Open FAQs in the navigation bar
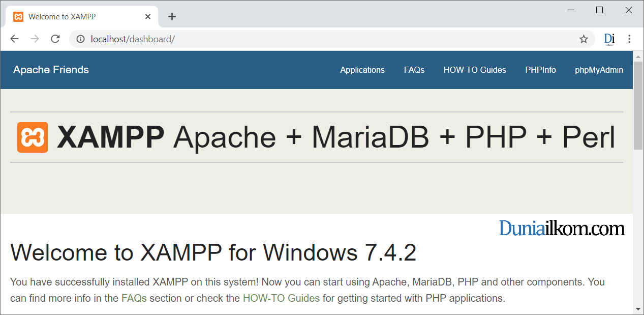644x315 pixels. click(414, 70)
